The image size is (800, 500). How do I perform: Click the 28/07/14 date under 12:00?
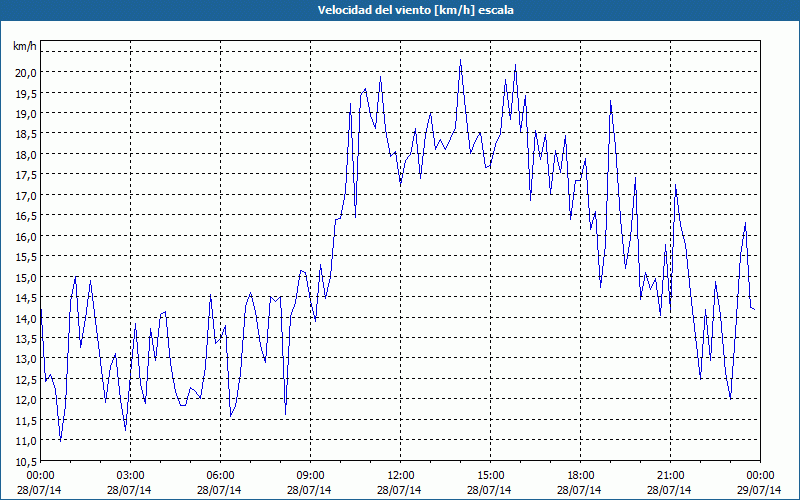(x=399, y=490)
